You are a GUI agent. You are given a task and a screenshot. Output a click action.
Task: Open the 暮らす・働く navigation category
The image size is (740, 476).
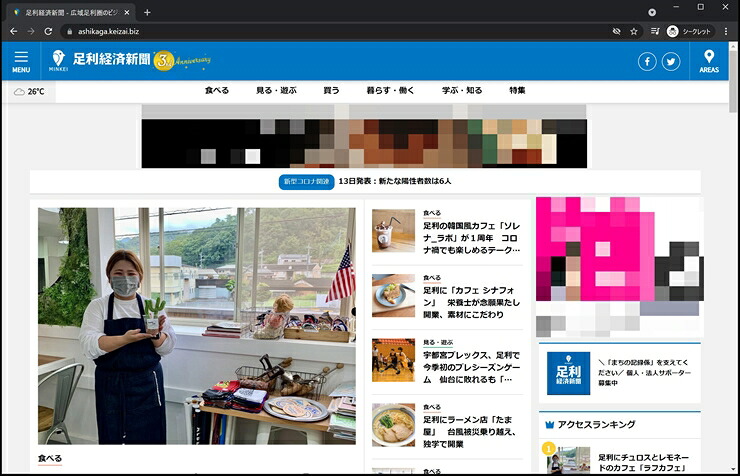click(390, 91)
